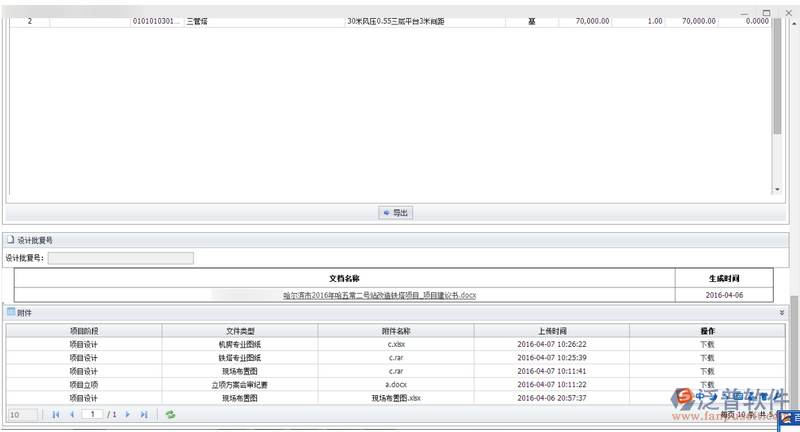Select the 1.00 quantity cell

[639, 21]
